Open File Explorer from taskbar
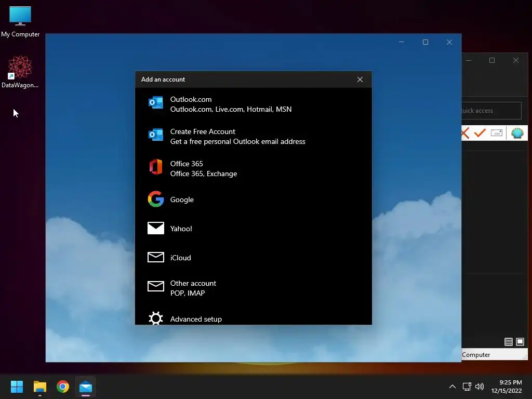This screenshot has width=532, height=399. [x=39, y=387]
